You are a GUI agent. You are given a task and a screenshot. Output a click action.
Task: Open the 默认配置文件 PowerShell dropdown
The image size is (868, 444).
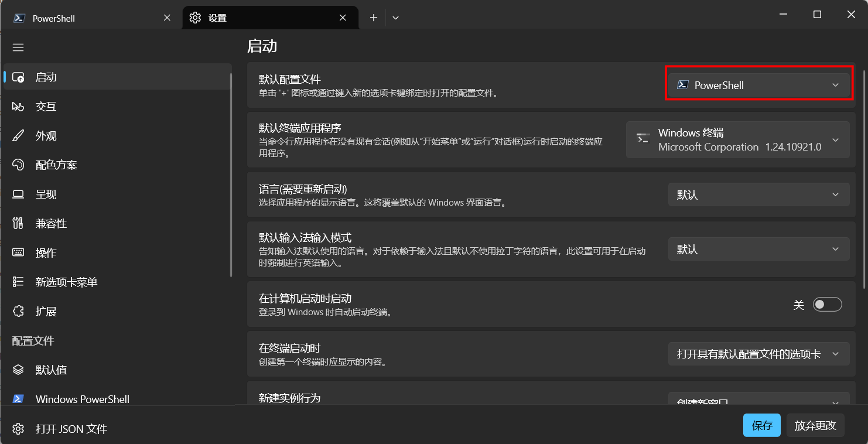[758, 85]
